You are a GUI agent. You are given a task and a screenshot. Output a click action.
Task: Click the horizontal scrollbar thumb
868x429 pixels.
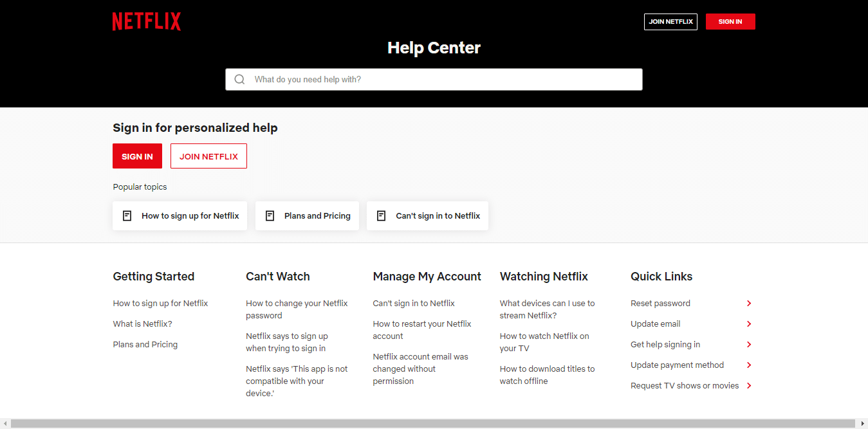pyautogui.click(x=434, y=424)
